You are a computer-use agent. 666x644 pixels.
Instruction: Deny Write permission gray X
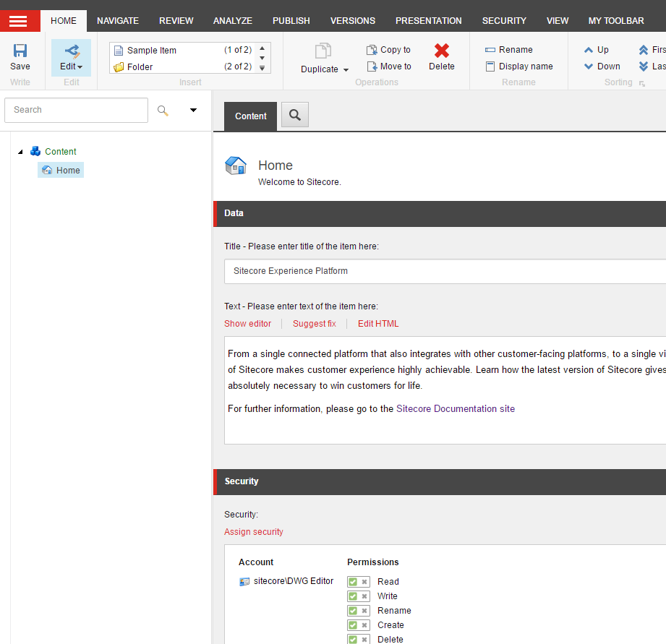[364, 596]
